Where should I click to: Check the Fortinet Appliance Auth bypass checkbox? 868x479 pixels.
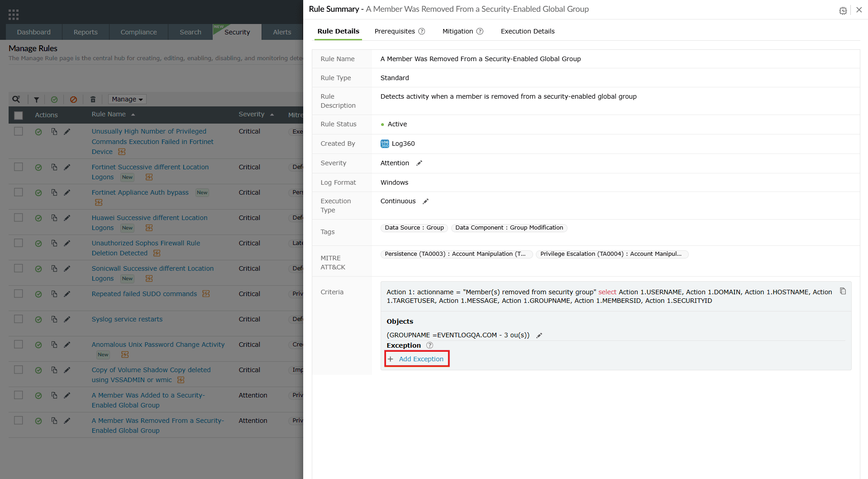19,192
